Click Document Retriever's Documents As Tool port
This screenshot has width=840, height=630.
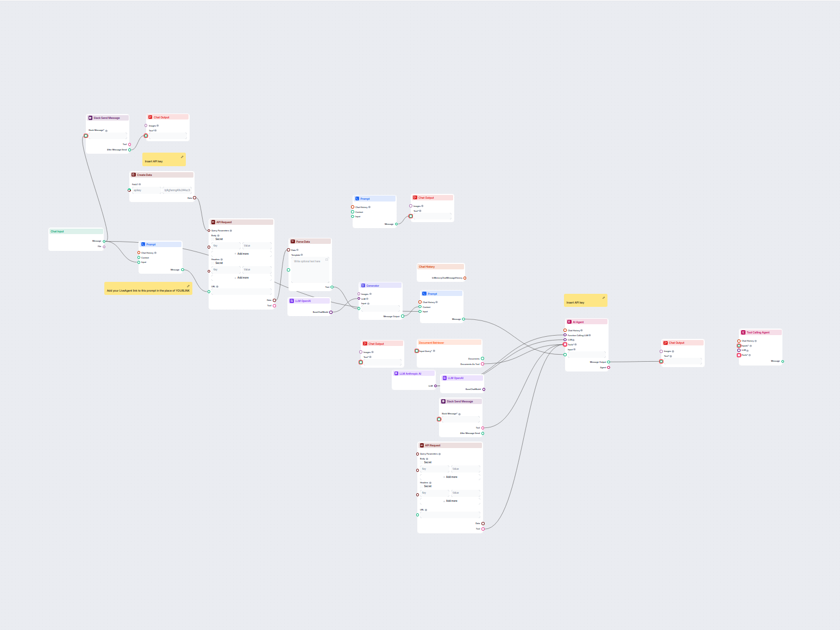482,364
